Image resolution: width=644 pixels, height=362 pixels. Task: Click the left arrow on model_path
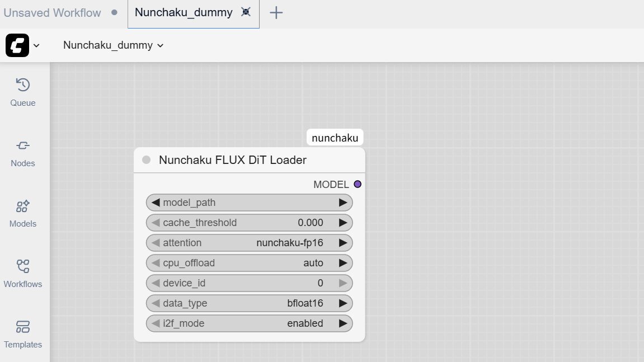point(155,202)
